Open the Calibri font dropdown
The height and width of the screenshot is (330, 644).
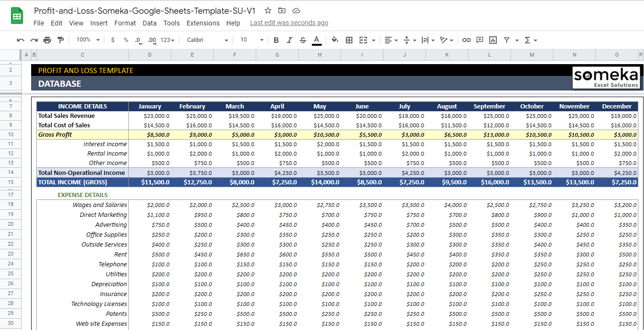(x=207, y=40)
